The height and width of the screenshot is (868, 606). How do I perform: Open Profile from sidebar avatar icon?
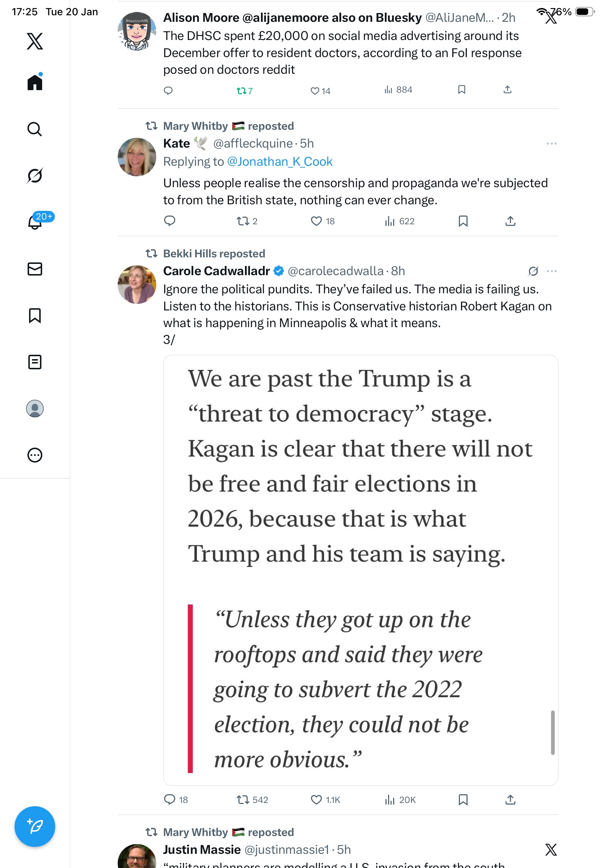pos(35,408)
